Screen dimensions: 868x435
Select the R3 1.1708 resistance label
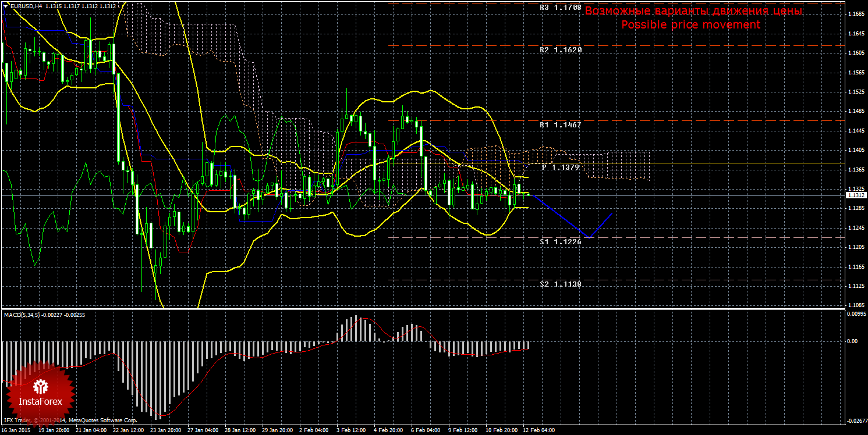560,8
